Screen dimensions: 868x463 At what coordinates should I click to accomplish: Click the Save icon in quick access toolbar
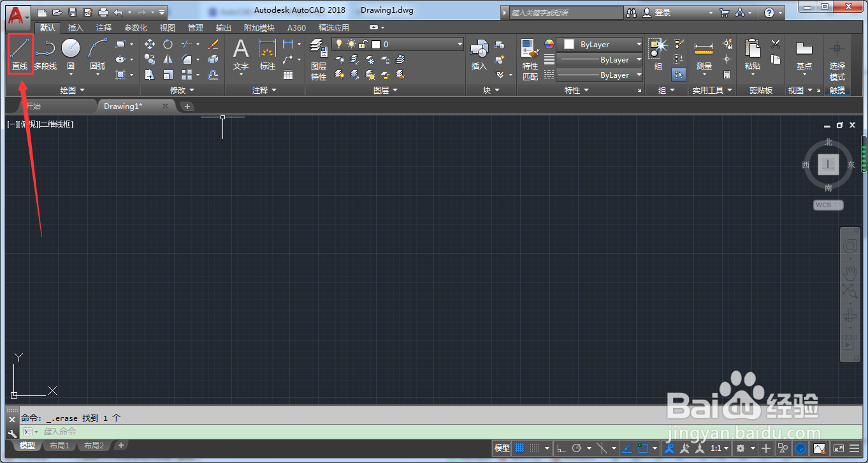point(73,12)
